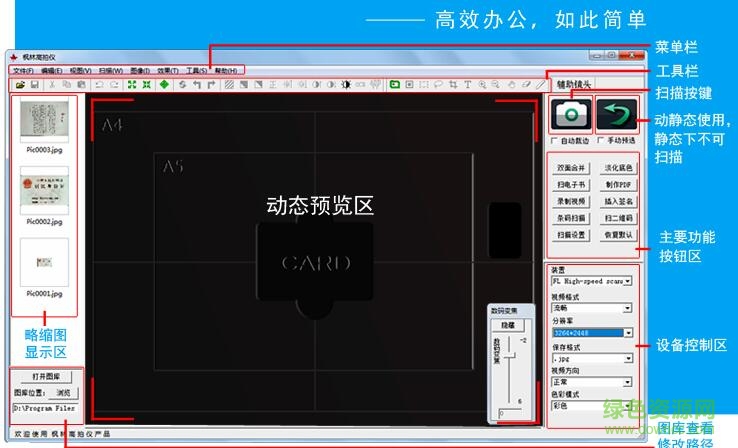Toggle the 手动预选 checkbox

pyautogui.click(x=601, y=140)
